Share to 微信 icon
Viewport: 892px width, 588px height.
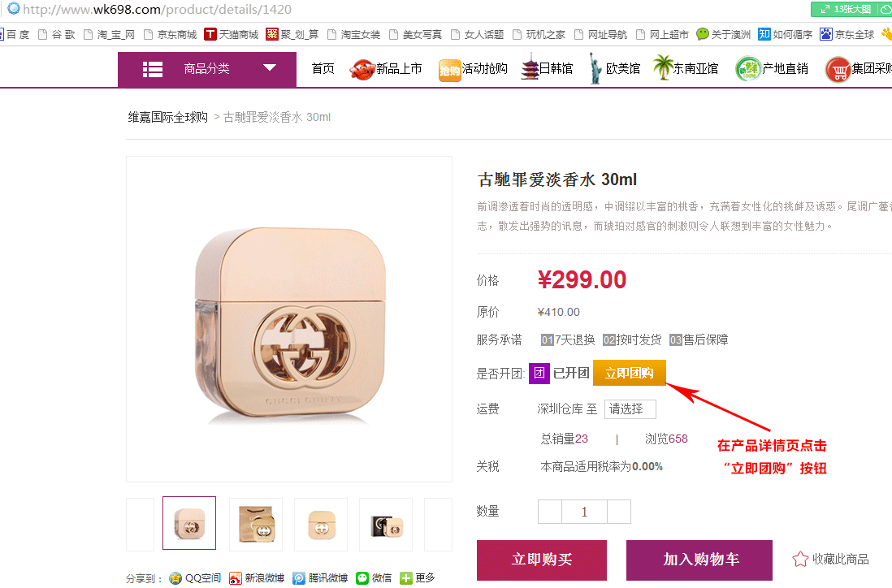[x=362, y=578]
